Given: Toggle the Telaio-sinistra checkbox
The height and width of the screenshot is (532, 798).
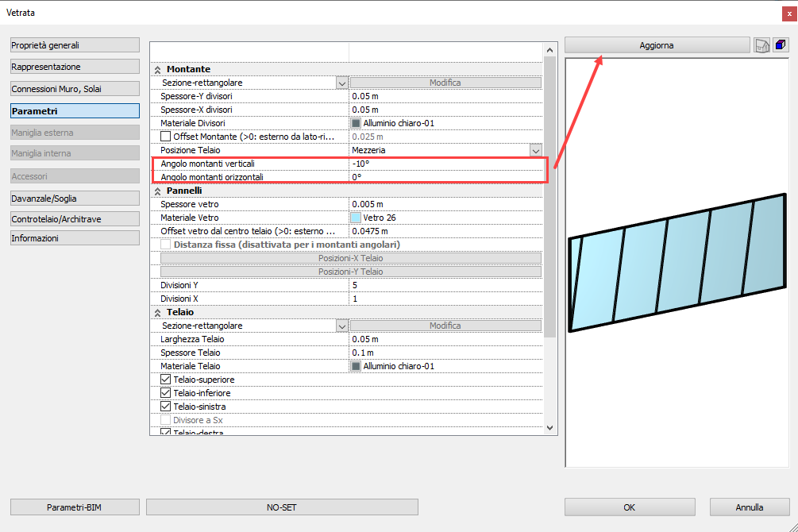Looking at the screenshot, I should (165, 407).
